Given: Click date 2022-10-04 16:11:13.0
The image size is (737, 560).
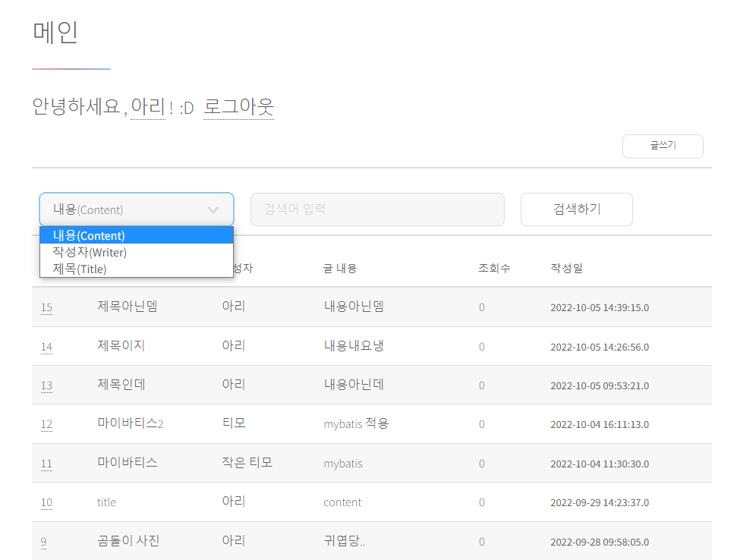Looking at the screenshot, I should tap(600, 425).
